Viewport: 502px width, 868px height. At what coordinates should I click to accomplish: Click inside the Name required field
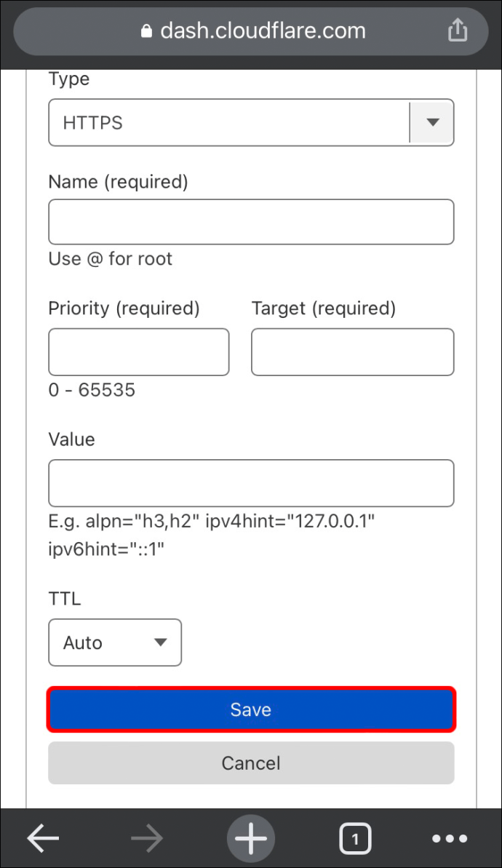(x=251, y=221)
